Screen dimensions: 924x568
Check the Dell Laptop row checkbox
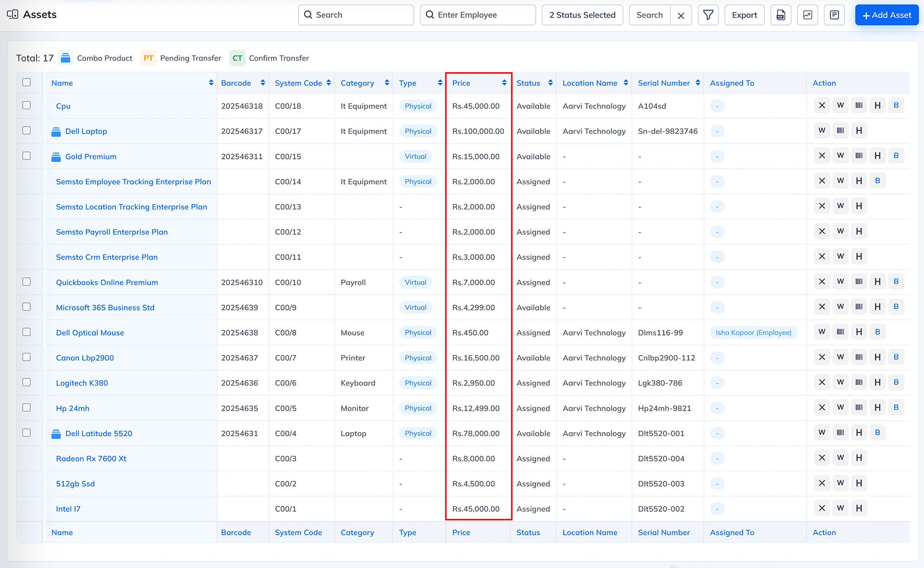pos(26,130)
